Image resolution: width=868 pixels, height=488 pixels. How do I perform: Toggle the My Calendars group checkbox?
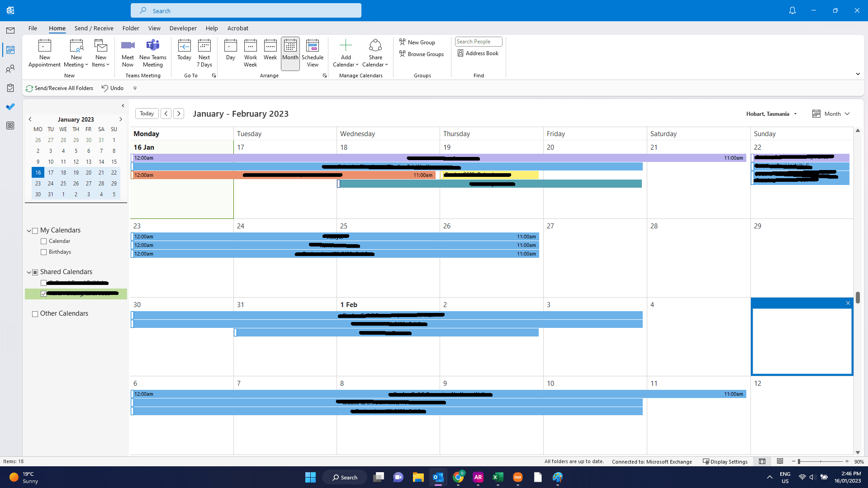tap(35, 231)
